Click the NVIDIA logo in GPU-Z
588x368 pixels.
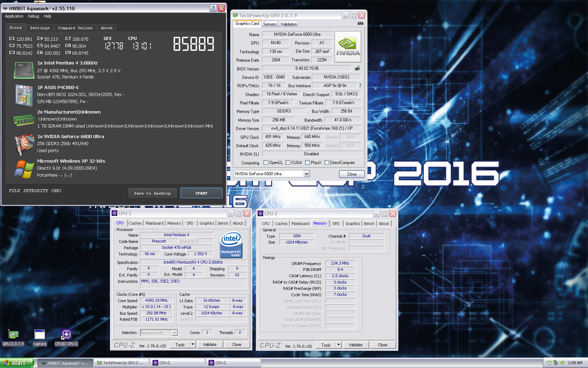pos(348,47)
